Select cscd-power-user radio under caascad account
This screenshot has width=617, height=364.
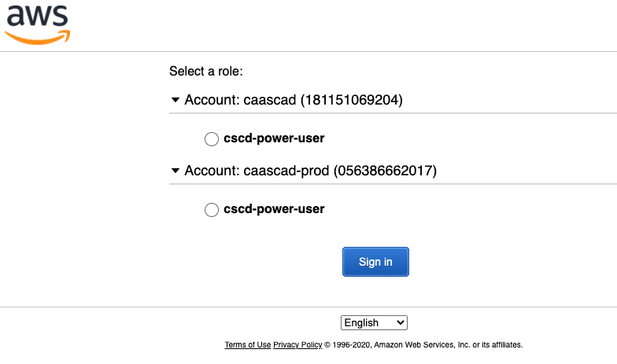coord(211,138)
